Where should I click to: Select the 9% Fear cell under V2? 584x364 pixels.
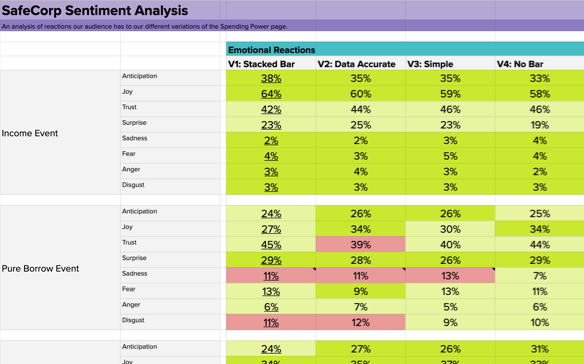pyautogui.click(x=361, y=291)
